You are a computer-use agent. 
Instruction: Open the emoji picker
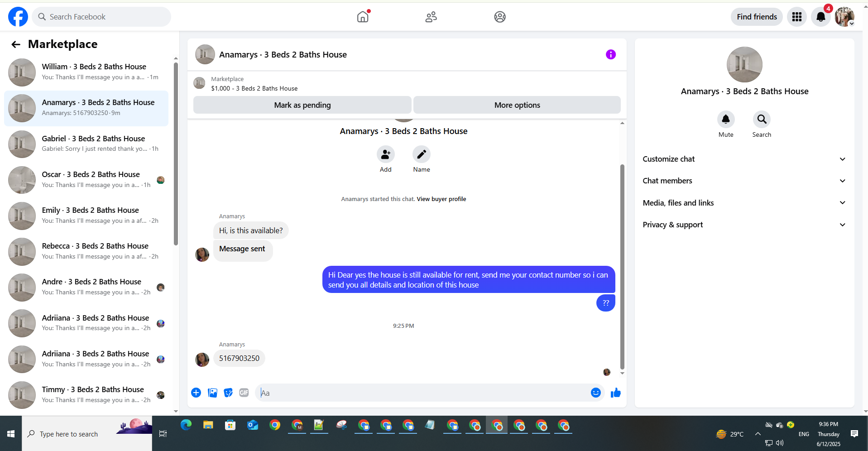pyautogui.click(x=596, y=393)
